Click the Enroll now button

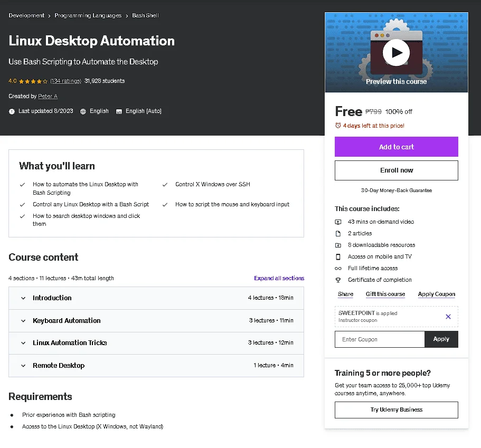(397, 170)
